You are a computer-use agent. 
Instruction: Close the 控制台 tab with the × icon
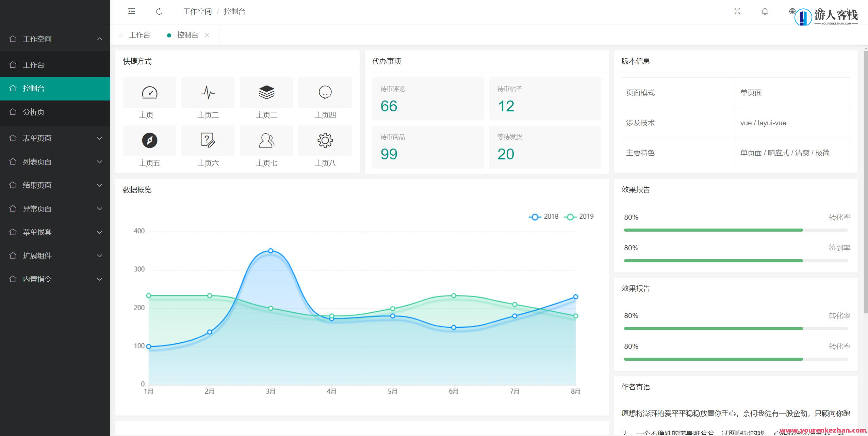pos(207,35)
